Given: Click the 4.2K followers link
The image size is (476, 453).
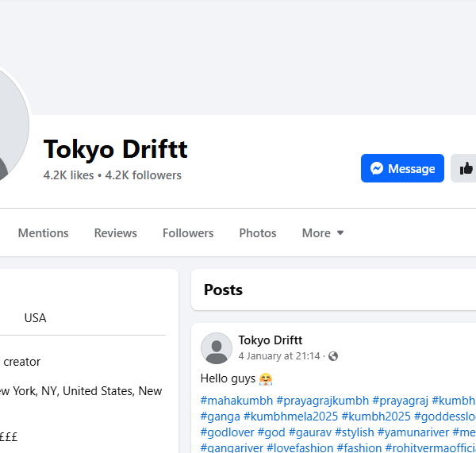Looking at the screenshot, I should (x=144, y=175).
